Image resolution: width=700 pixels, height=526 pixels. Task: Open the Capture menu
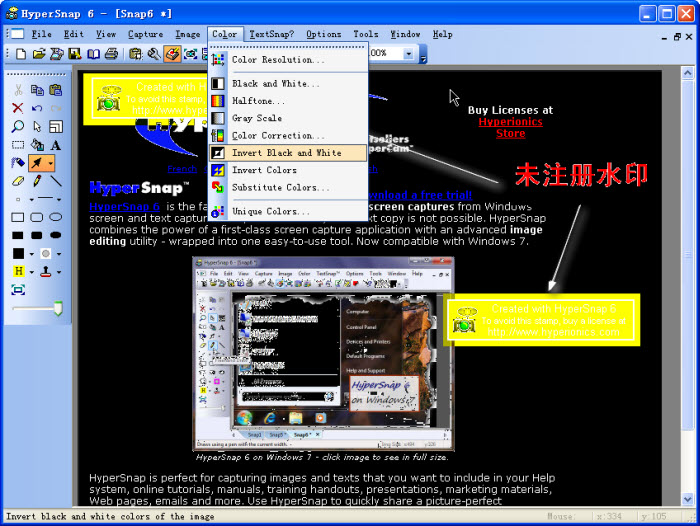point(145,34)
